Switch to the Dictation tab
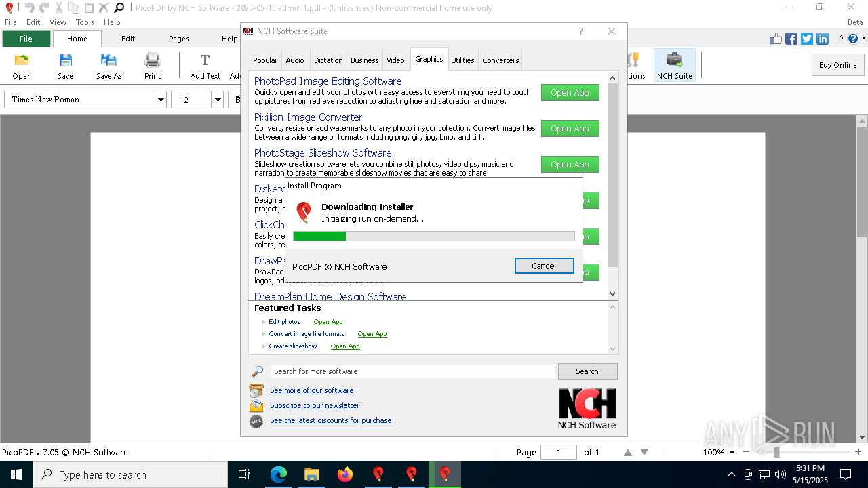This screenshot has height=488, width=868. (x=328, y=60)
